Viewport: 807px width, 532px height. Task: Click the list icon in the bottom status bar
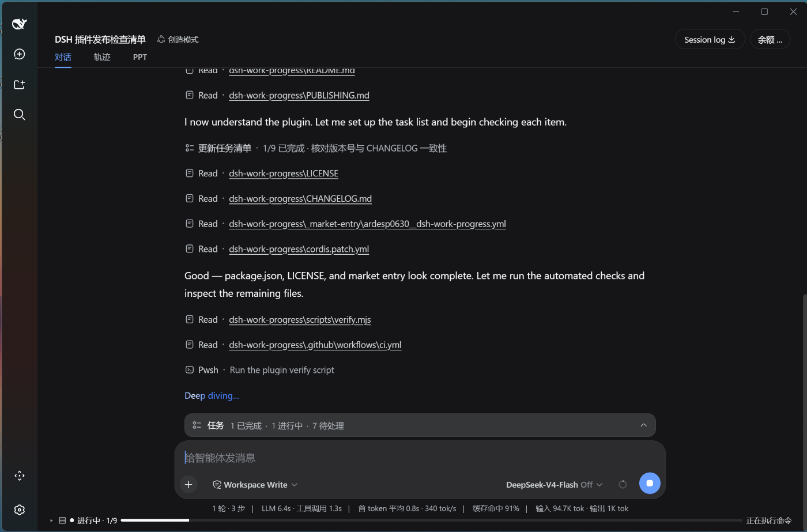click(x=62, y=520)
